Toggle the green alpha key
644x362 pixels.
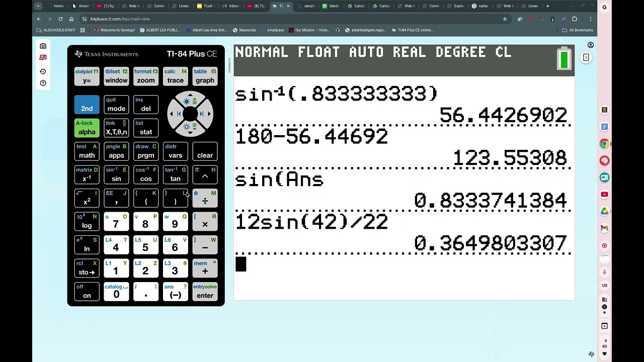coord(87,128)
